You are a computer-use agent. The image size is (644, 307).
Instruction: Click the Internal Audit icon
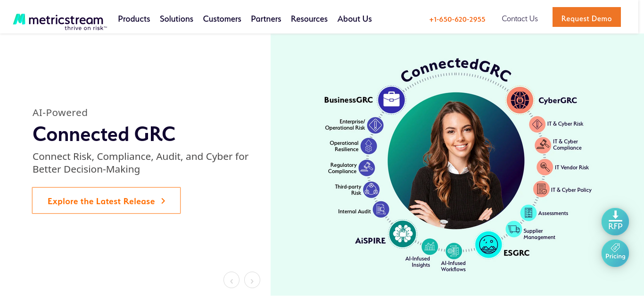click(x=381, y=209)
